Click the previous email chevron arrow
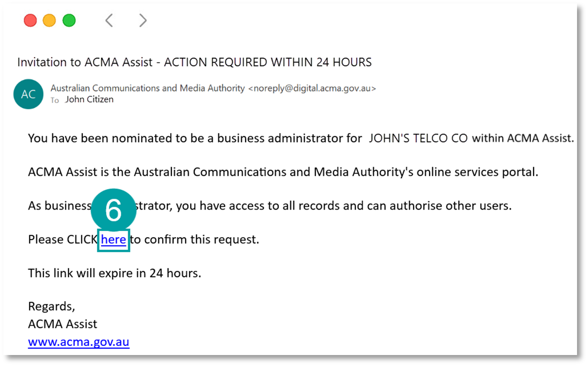The width and height of the screenshot is (588, 366). tap(109, 20)
